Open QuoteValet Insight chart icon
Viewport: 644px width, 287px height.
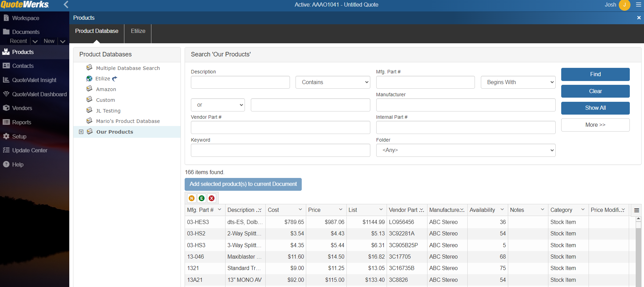(6, 80)
